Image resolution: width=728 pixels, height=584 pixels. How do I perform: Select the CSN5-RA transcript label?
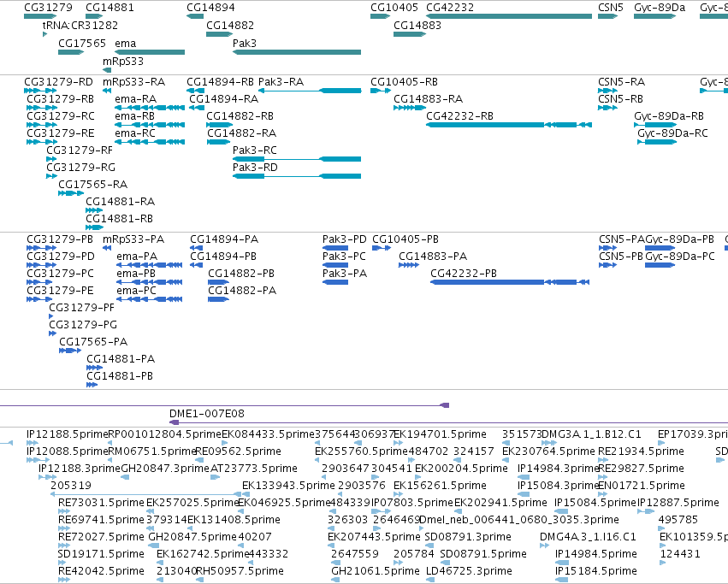[x=621, y=82]
